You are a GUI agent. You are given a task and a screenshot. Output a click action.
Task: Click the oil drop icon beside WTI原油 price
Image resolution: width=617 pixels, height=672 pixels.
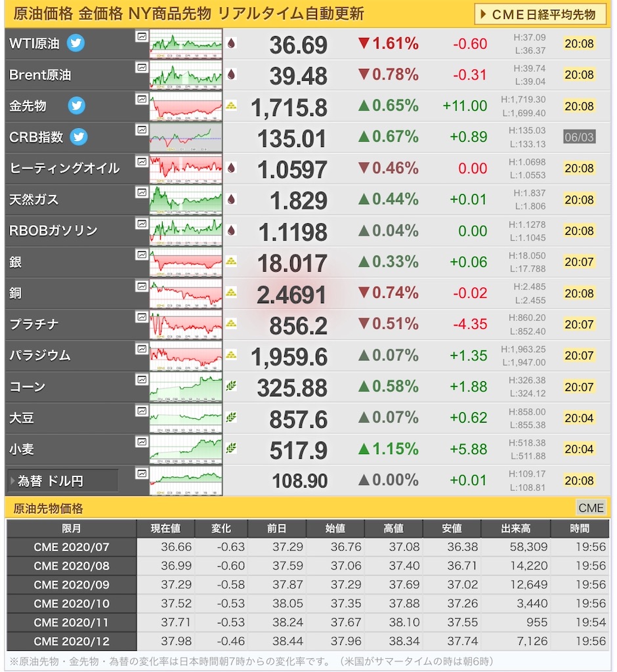(x=231, y=43)
